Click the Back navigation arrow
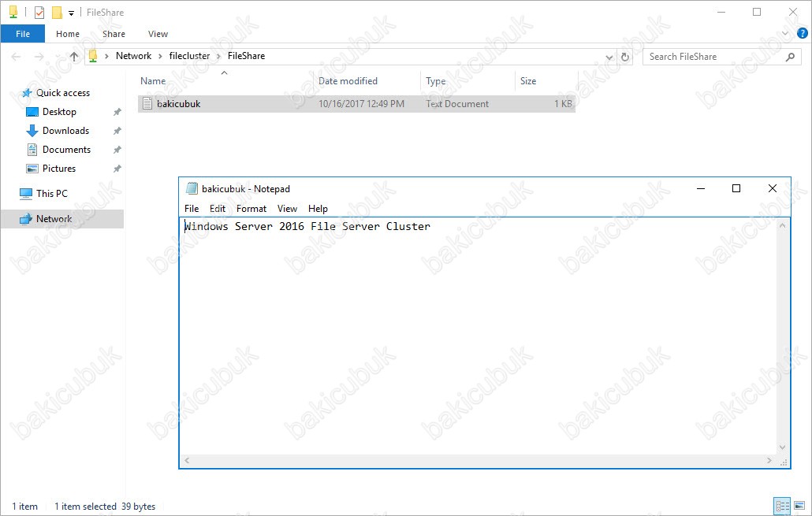Viewport: 812px width, 516px height. (x=16, y=57)
